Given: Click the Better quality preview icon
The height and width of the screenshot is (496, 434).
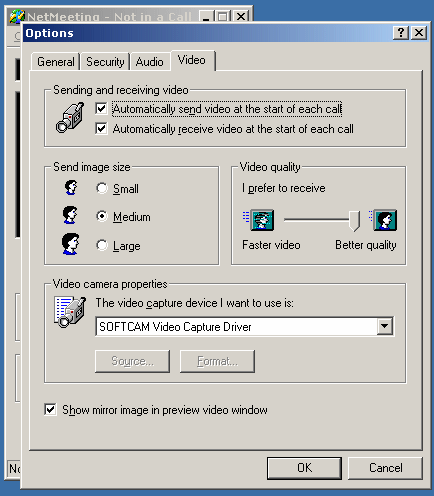Looking at the screenshot, I should coord(383,220).
